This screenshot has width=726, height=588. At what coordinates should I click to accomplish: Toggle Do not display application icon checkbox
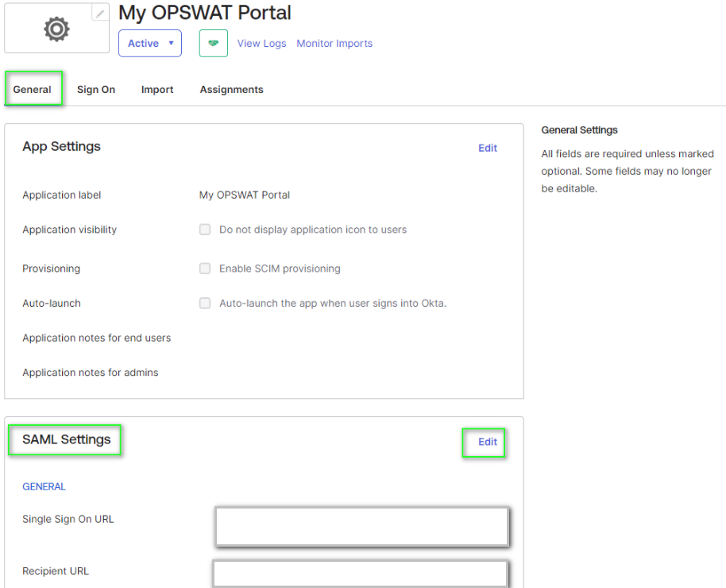[205, 230]
